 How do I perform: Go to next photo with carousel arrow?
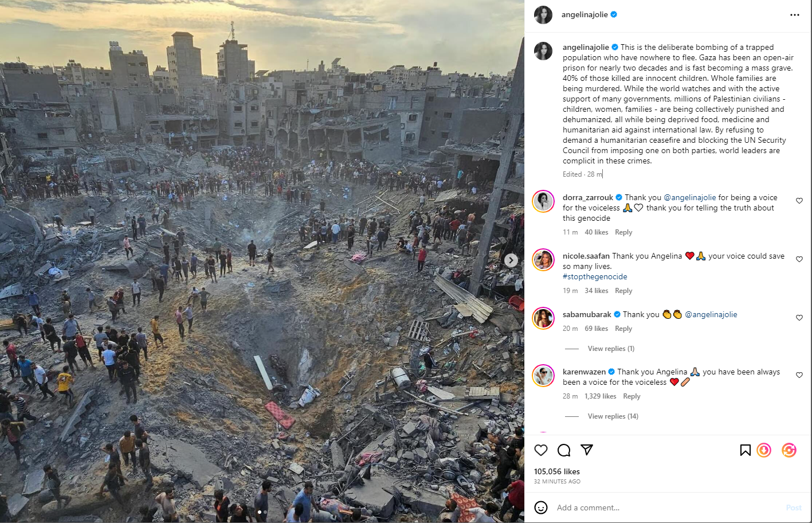point(511,260)
